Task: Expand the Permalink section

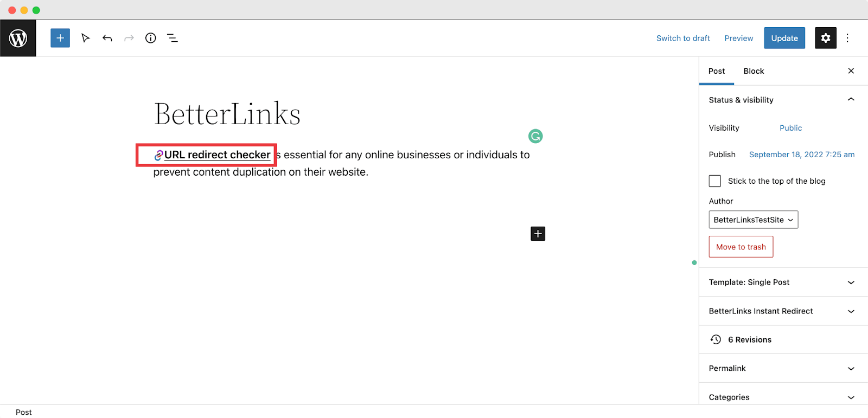Action: [783, 369]
